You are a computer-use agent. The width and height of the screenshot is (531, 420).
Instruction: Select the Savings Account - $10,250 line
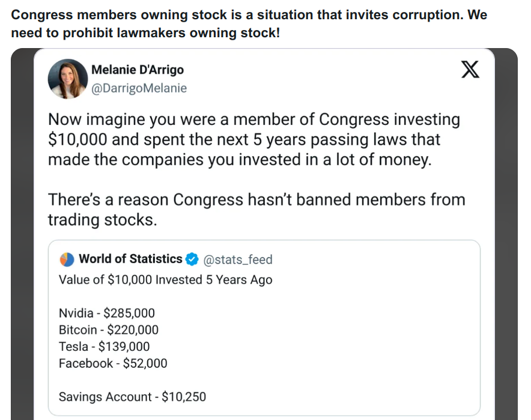pyautogui.click(x=132, y=397)
